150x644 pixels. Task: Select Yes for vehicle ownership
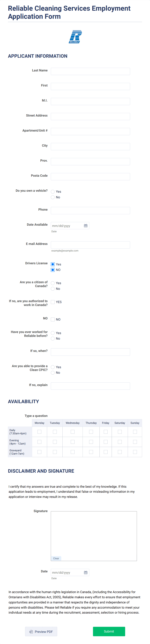pos(53,192)
